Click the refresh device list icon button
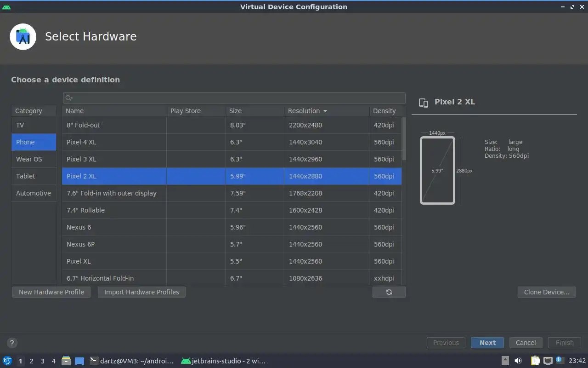588x368 pixels. click(389, 292)
